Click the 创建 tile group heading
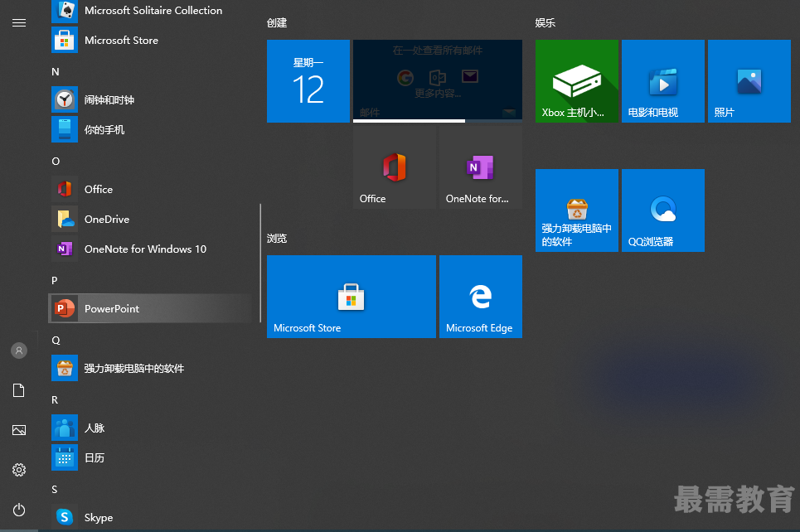 pos(277,23)
